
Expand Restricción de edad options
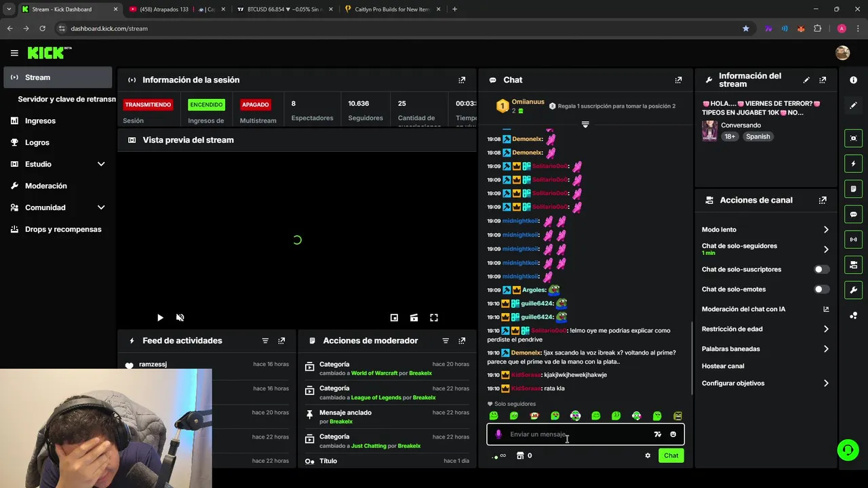826,329
